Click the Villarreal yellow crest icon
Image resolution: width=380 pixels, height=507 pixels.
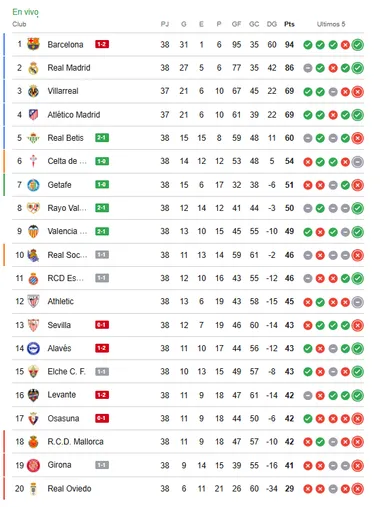point(33,91)
